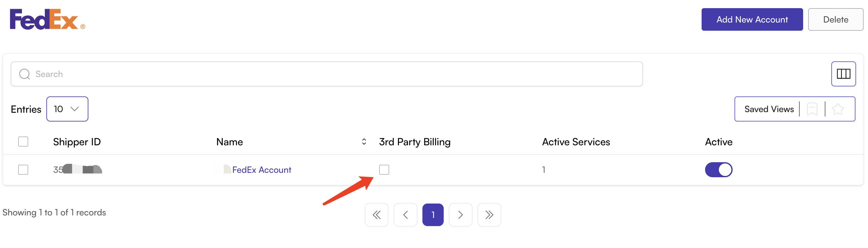This screenshot has height=248, width=868.
Task: Go to next page
Action: click(x=460, y=215)
